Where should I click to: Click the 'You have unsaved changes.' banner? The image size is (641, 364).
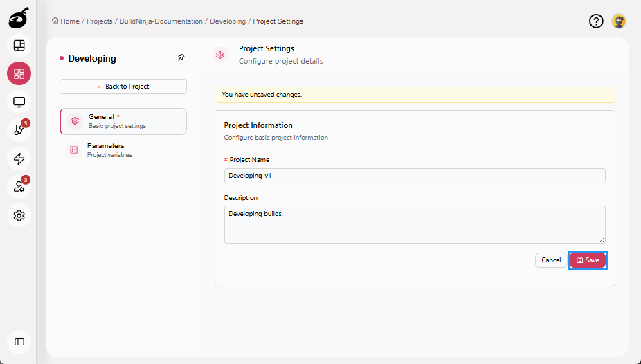[415, 95]
